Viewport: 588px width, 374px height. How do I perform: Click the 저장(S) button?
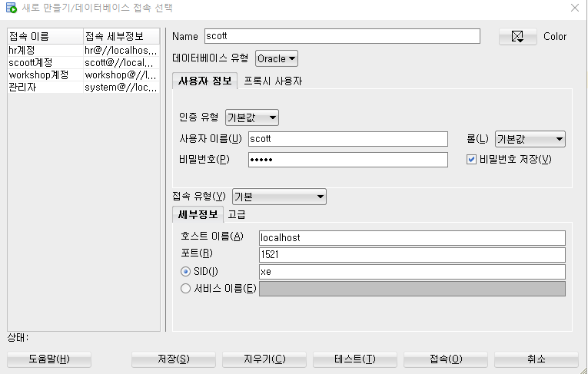[x=174, y=359]
